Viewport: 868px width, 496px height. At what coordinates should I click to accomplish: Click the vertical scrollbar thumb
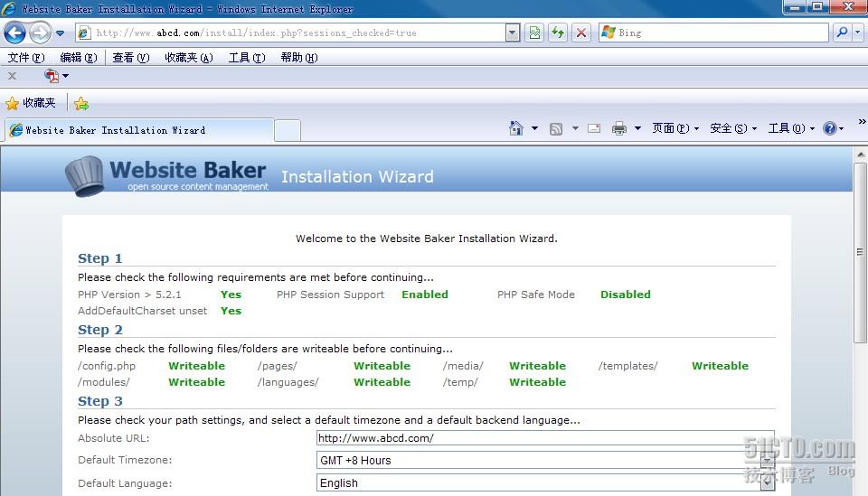[x=860, y=253]
